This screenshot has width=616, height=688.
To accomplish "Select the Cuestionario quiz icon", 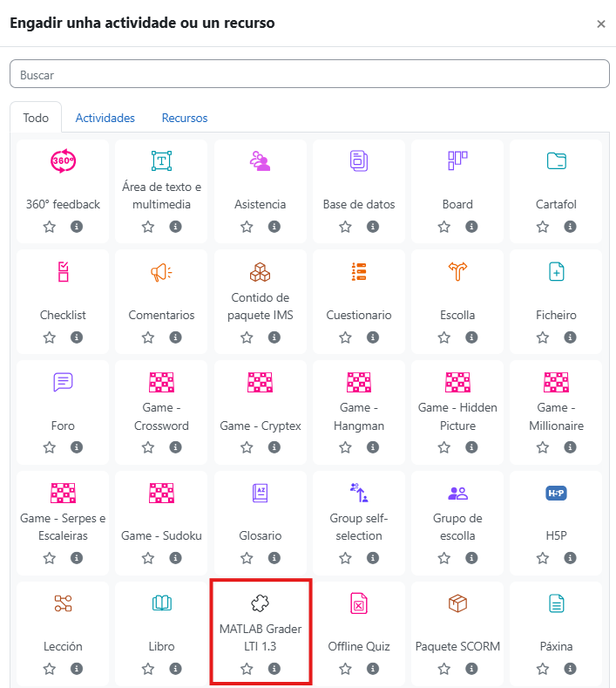I will click(x=359, y=272).
